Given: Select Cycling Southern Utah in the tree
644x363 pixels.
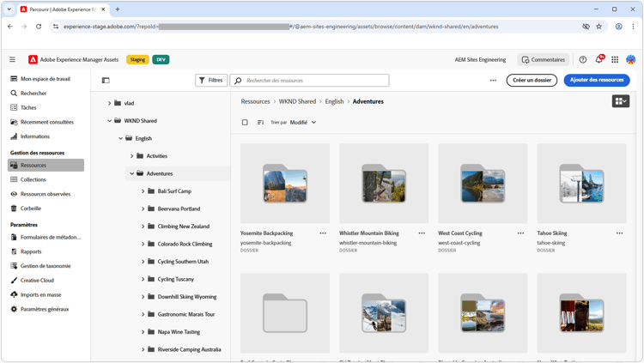Looking at the screenshot, I should (183, 262).
